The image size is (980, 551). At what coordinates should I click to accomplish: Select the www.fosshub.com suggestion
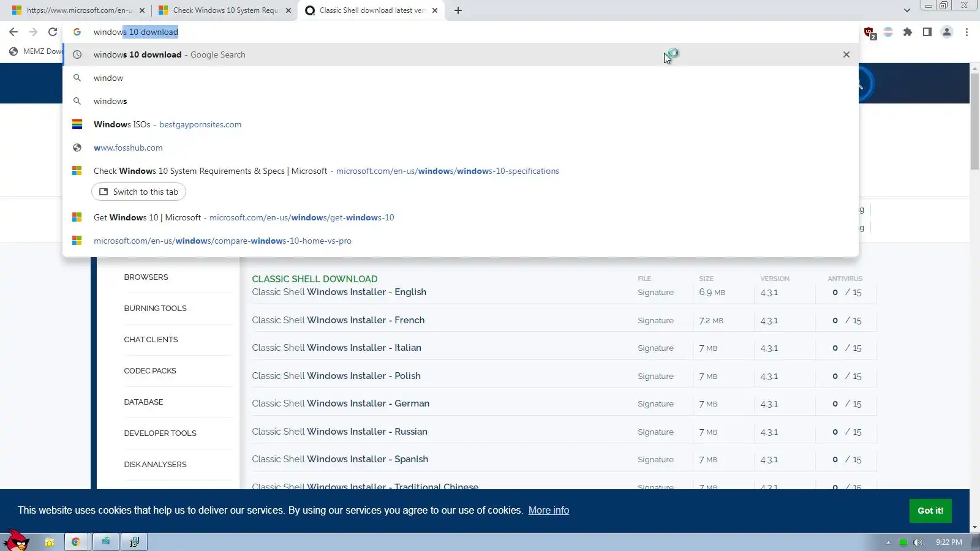[x=459, y=148]
